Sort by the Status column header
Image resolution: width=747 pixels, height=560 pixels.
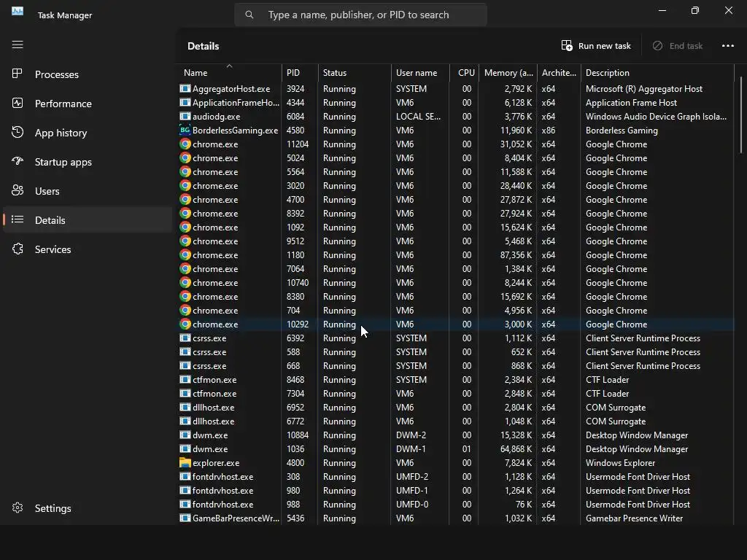click(355, 73)
